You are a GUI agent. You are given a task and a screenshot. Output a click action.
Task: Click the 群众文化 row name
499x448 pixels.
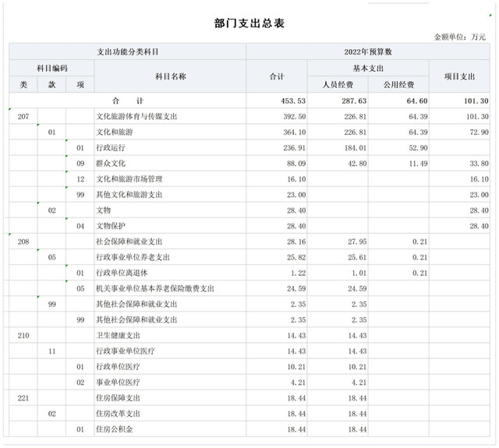pyautogui.click(x=111, y=164)
